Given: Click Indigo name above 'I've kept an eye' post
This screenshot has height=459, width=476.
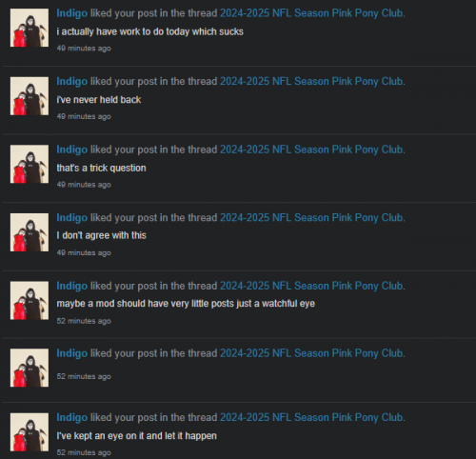Looking at the screenshot, I should point(72,417).
